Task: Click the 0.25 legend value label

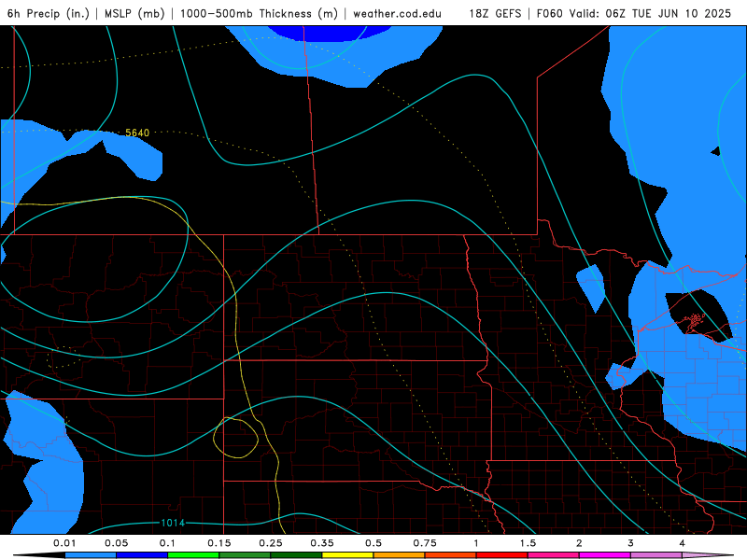Action: pos(271,543)
